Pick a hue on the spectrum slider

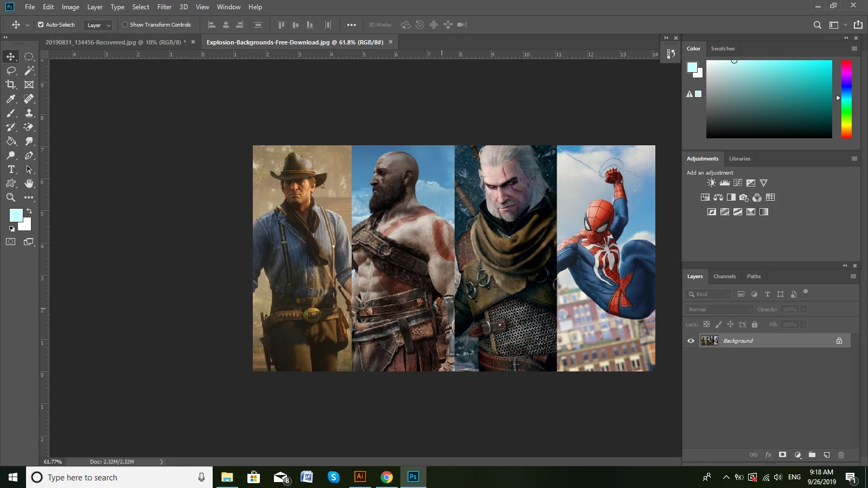pos(846,99)
